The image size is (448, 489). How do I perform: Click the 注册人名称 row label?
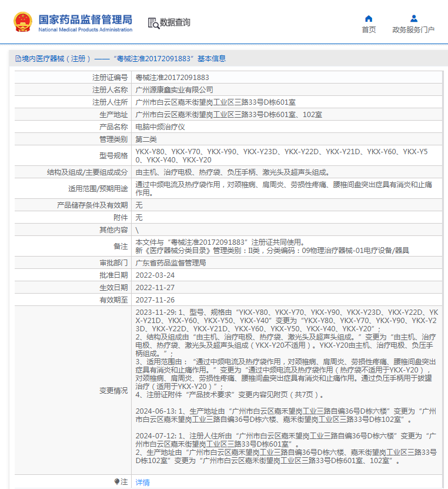[x=110, y=90]
